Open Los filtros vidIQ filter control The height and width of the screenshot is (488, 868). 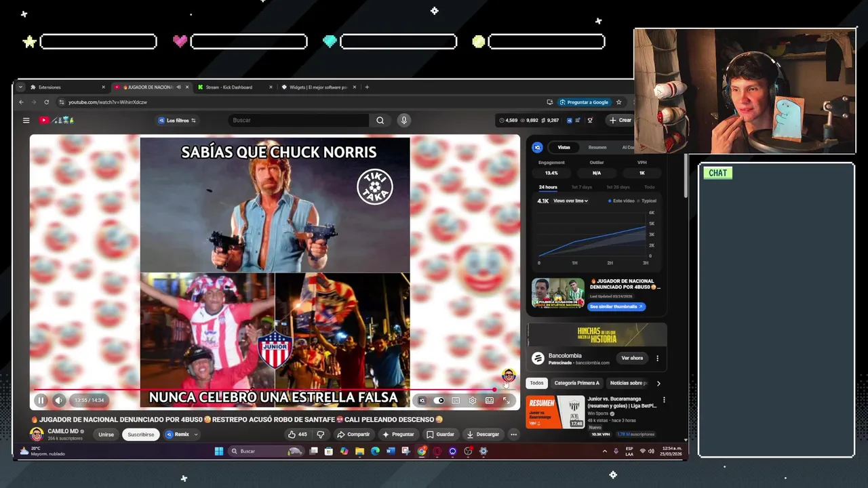point(177,120)
